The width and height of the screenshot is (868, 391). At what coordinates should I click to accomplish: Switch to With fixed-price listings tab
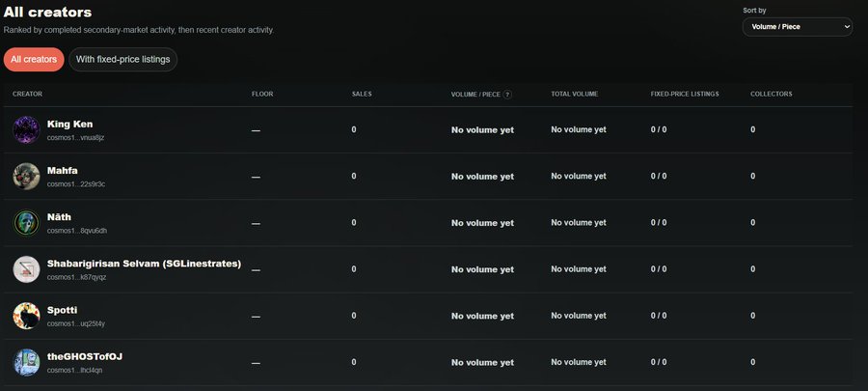point(122,59)
